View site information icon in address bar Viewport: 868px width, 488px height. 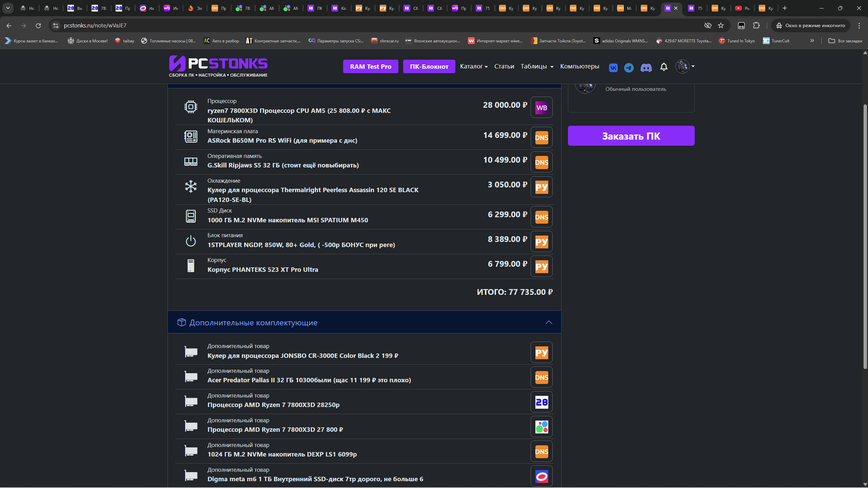(56, 25)
